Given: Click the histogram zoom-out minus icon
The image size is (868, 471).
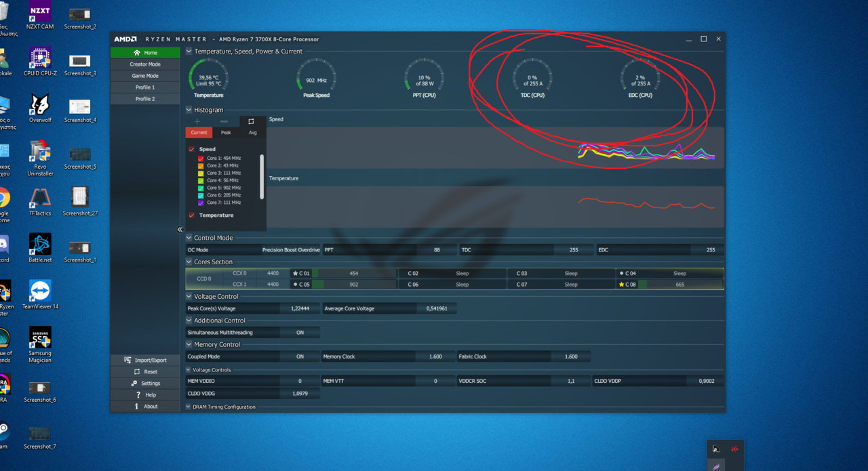Looking at the screenshot, I should coord(224,121).
